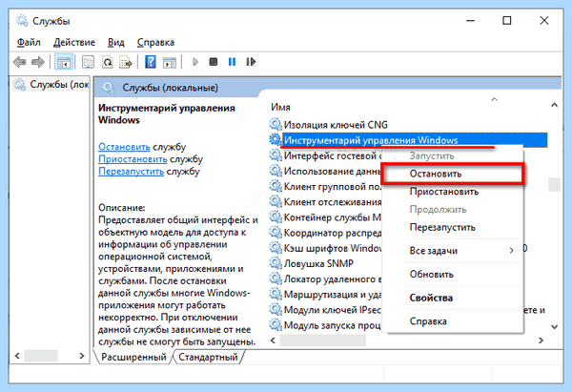Choose Справка in the context menu
The image size is (572, 392).
tap(452, 321)
